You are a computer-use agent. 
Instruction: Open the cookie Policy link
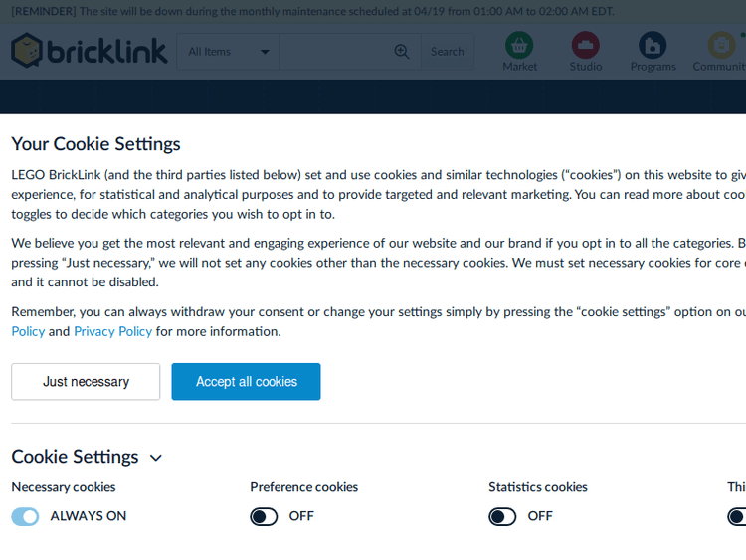[28, 331]
